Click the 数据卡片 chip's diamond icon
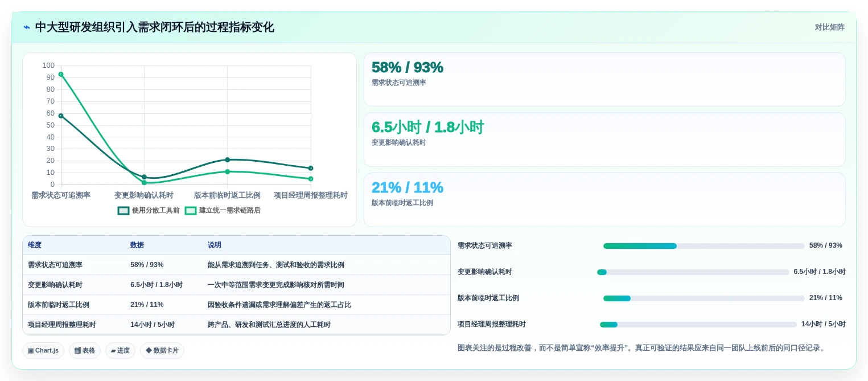Image resolution: width=868 pixels, height=381 pixels. 149,351
